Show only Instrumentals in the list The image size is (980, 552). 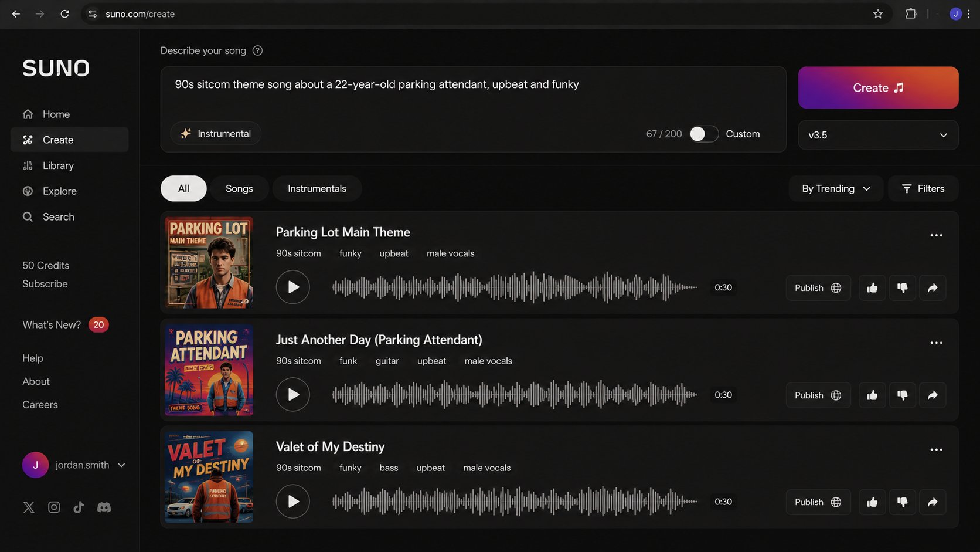tap(317, 188)
